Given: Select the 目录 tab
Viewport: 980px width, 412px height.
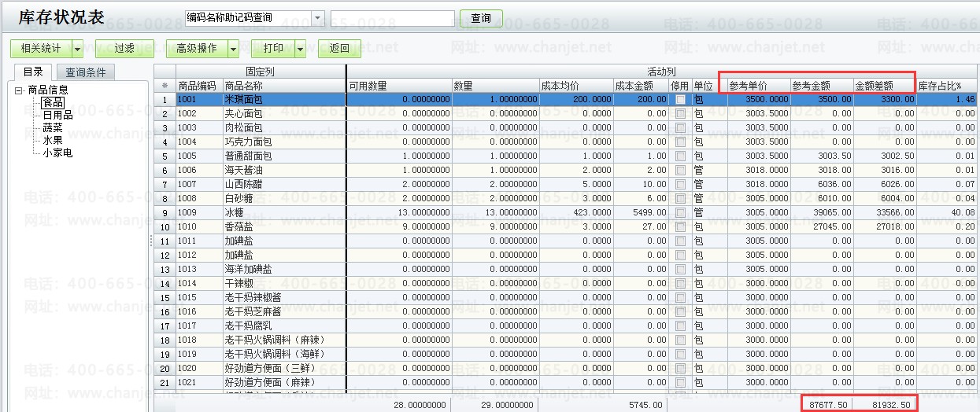Looking at the screenshot, I should [x=33, y=72].
